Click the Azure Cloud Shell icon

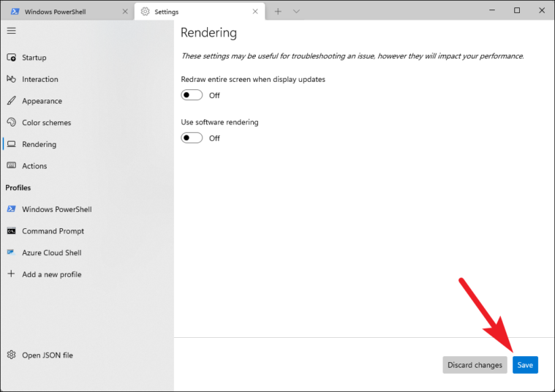11,252
